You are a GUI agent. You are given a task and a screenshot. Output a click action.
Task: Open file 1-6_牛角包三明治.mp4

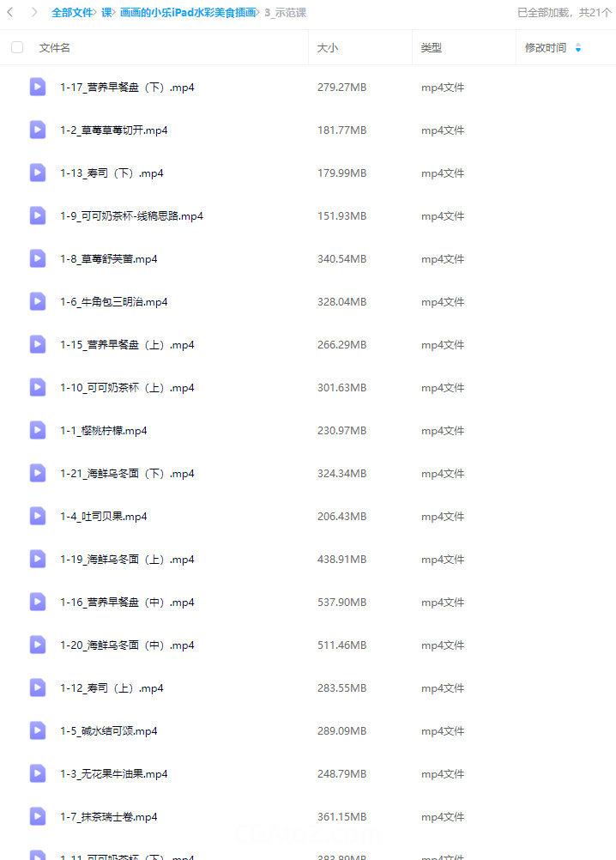[114, 301]
